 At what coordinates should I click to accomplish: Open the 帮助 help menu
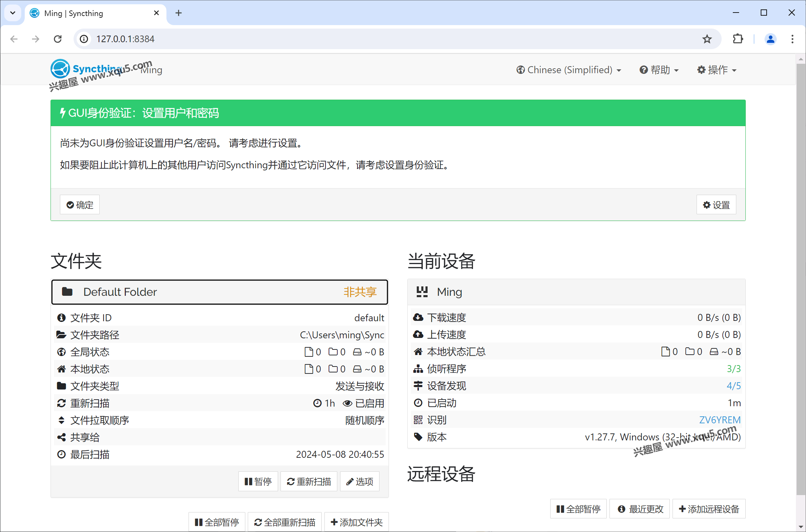659,70
